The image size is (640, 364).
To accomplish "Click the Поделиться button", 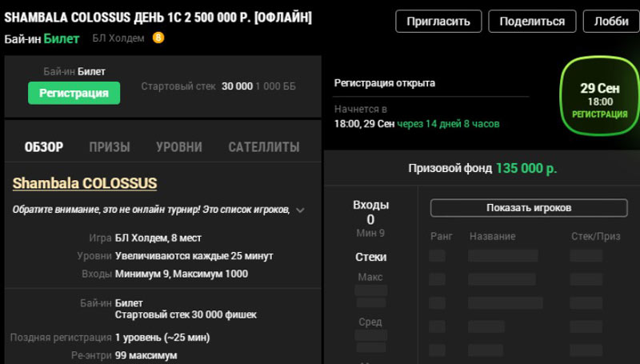I will pos(532,22).
